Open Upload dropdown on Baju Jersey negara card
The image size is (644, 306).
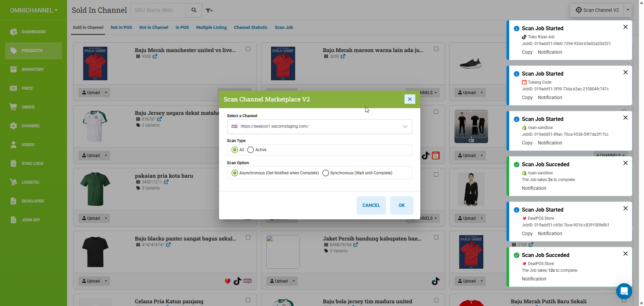coord(106,156)
